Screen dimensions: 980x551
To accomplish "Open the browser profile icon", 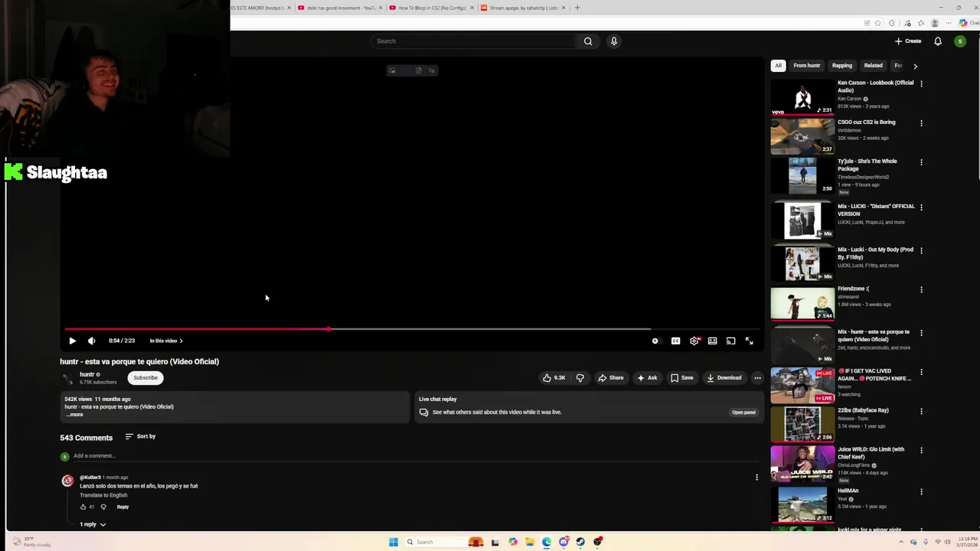I will (x=934, y=23).
